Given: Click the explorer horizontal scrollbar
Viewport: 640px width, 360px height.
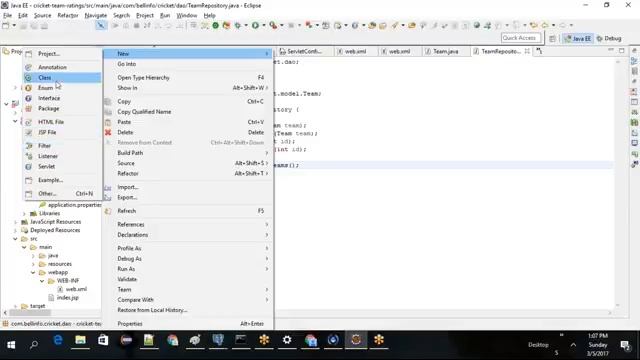Looking at the screenshot, I should point(30,313).
